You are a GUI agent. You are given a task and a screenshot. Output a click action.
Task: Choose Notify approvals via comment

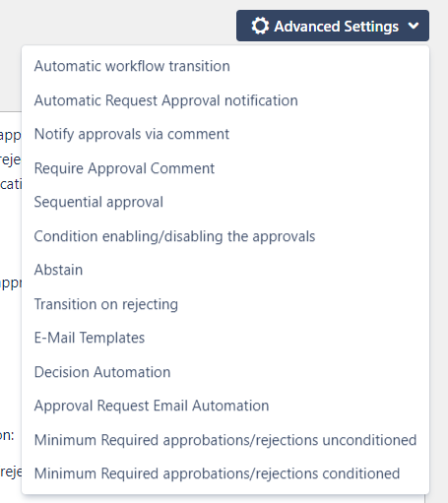coord(225,134)
